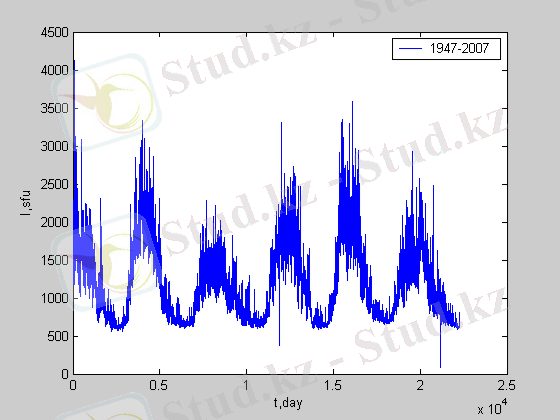Screen dimensions: 560x420
Task: Select the 500 y-axis tick label
Action: 58,336
